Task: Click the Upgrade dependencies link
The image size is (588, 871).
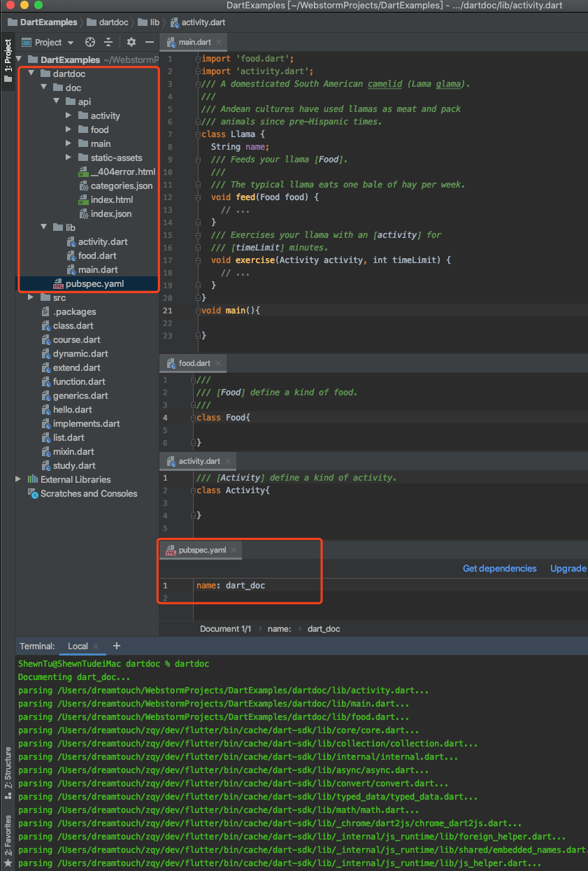Action: point(568,568)
